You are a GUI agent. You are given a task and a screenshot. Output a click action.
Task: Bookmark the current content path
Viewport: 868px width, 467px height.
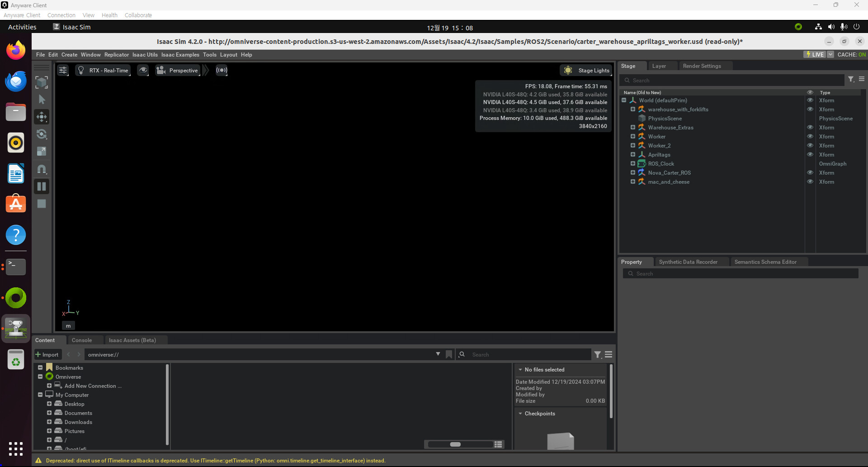[x=449, y=355]
